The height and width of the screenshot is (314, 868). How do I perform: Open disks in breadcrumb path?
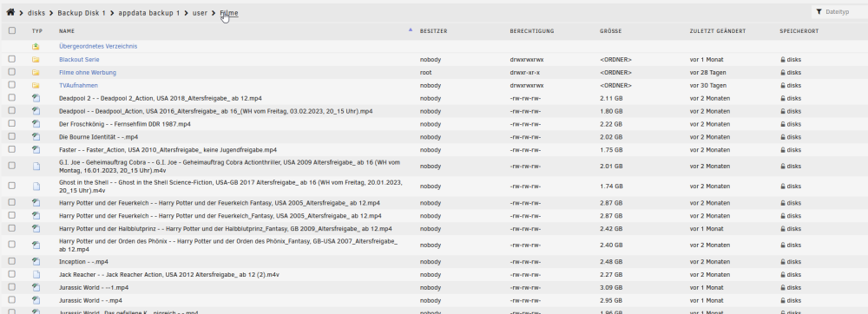(x=36, y=13)
